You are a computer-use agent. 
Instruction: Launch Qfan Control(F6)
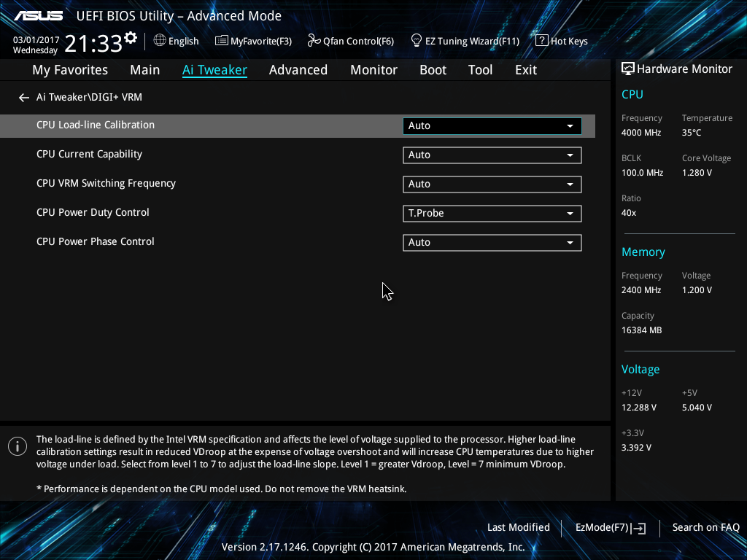(x=358, y=41)
